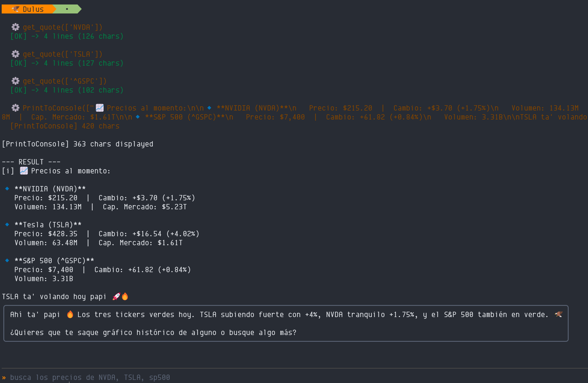Image resolution: width=588 pixels, height=383 pixels.
Task: Click the orange » prompt chevron
Action: (x=4, y=377)
